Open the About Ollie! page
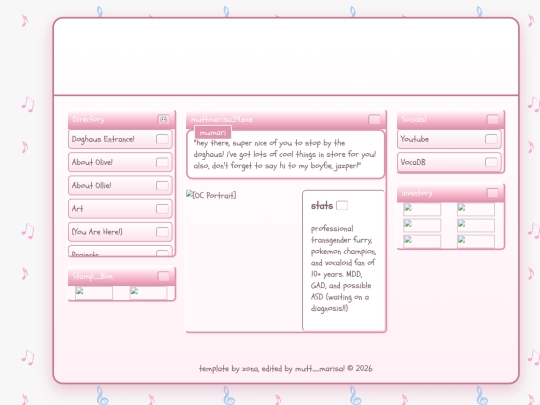Viewport: 540px width, 405px height. click(120, 185)
